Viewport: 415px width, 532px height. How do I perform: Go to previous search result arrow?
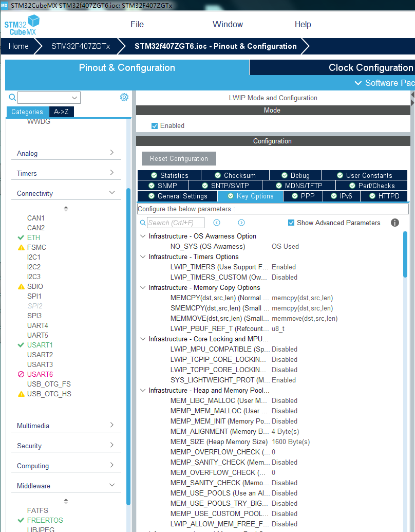click(217, 223)
